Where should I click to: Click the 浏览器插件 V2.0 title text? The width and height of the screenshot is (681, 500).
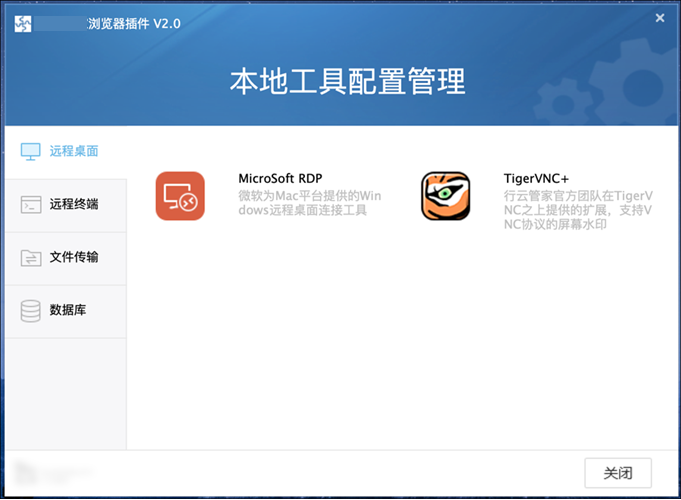pyautogui.click(x=134, y=23)
